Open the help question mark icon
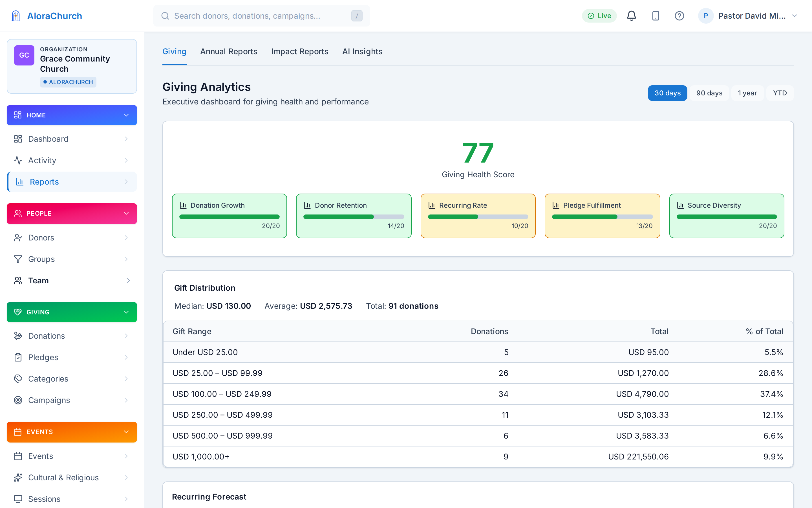This screenshot has height=508, width=812. point(679,16)
